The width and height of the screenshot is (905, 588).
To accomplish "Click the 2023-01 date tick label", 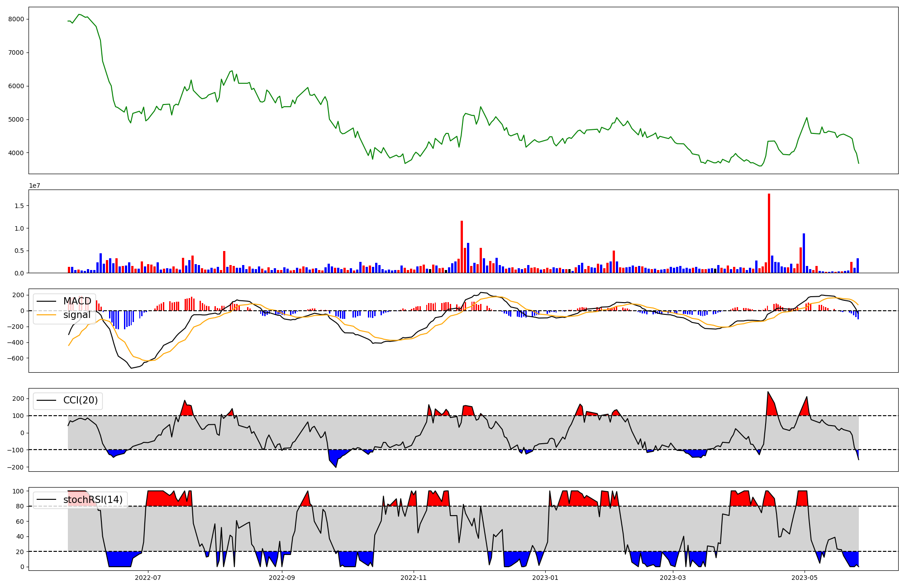I will (x=545, y=578).
